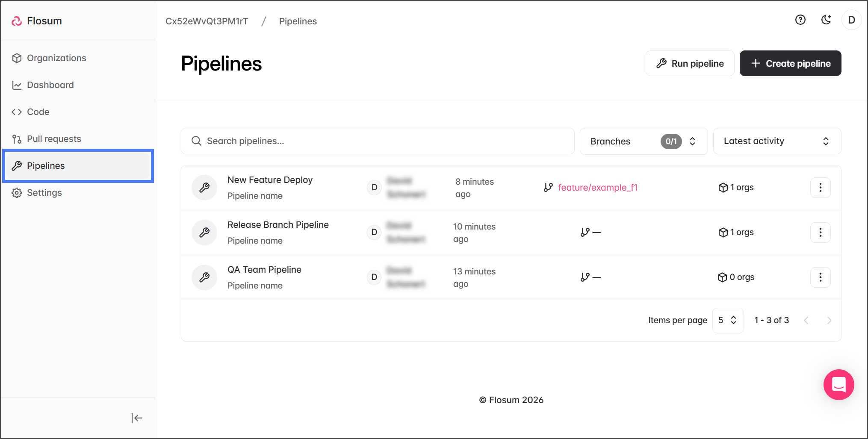Open three-dot menu for QA Team Pipeline
Screen dimensions: 868x439
[820, 277]
